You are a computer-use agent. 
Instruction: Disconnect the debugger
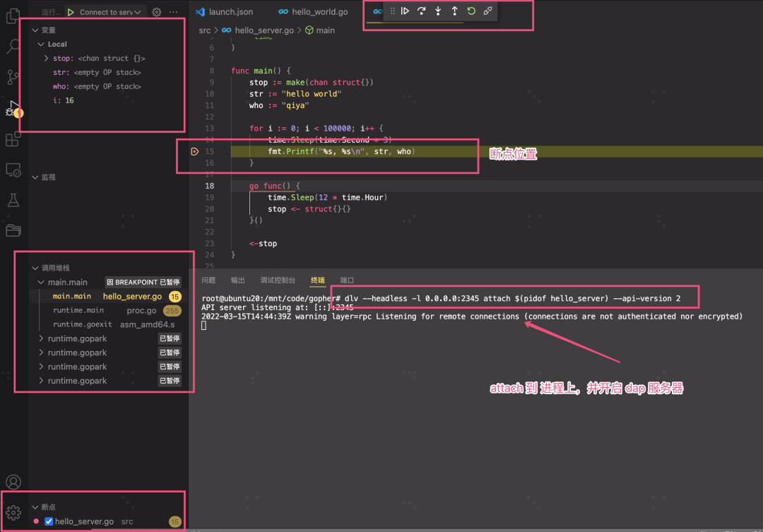click(x=487, y=11)
